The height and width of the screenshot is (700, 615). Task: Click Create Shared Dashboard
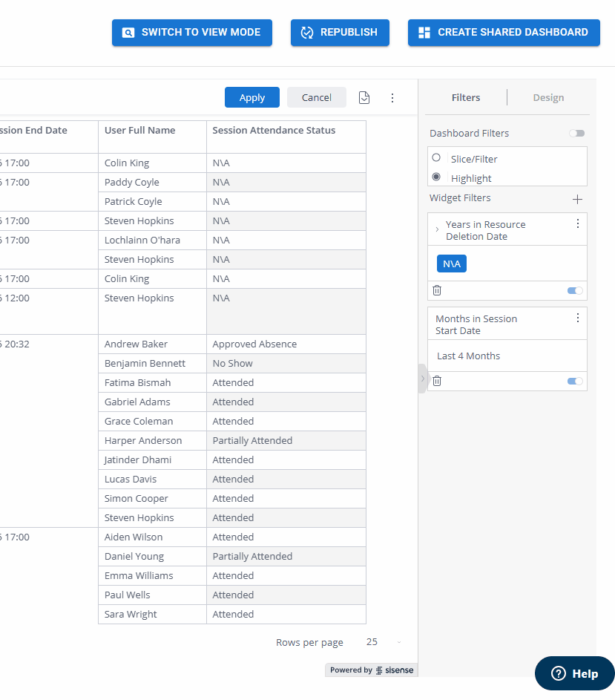coord(504,32)
